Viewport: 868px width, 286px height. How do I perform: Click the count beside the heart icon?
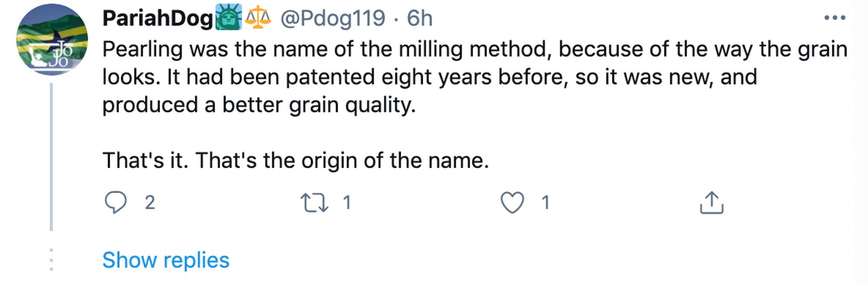point(546,203)
